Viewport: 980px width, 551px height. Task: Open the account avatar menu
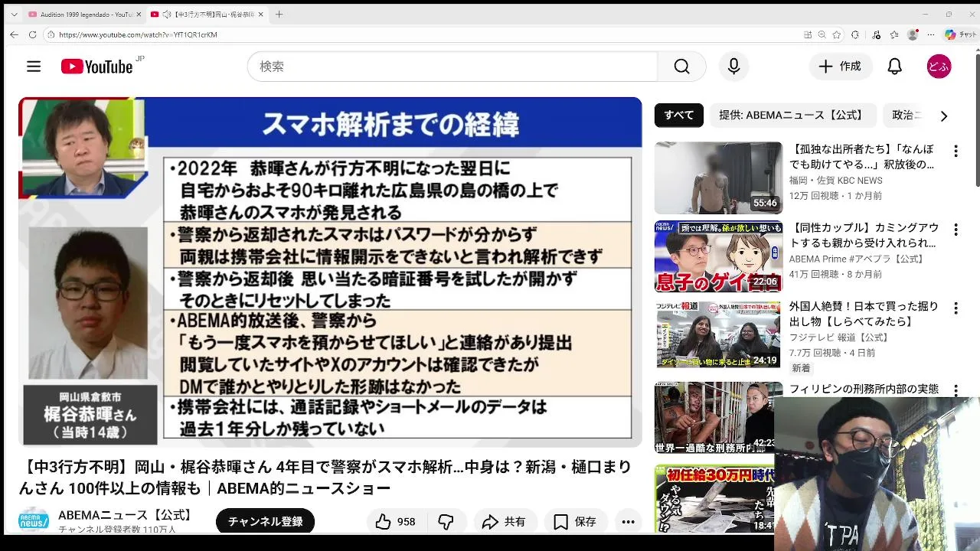(x=939, y=67)
